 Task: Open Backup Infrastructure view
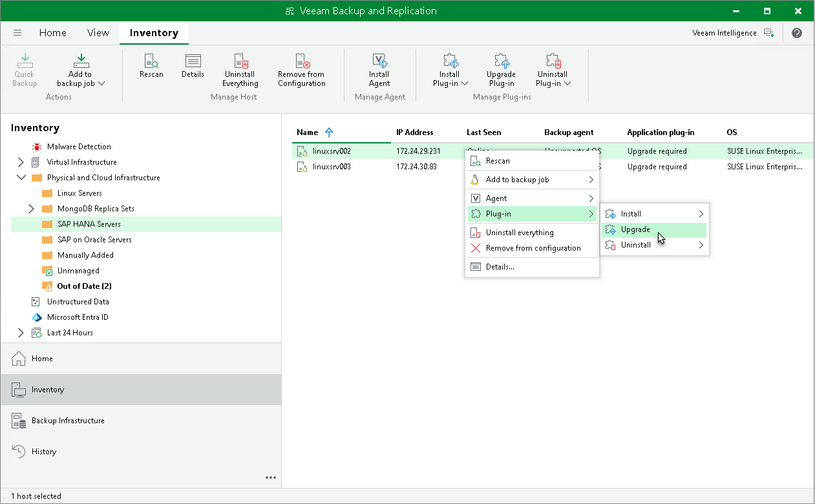(141, 421)
